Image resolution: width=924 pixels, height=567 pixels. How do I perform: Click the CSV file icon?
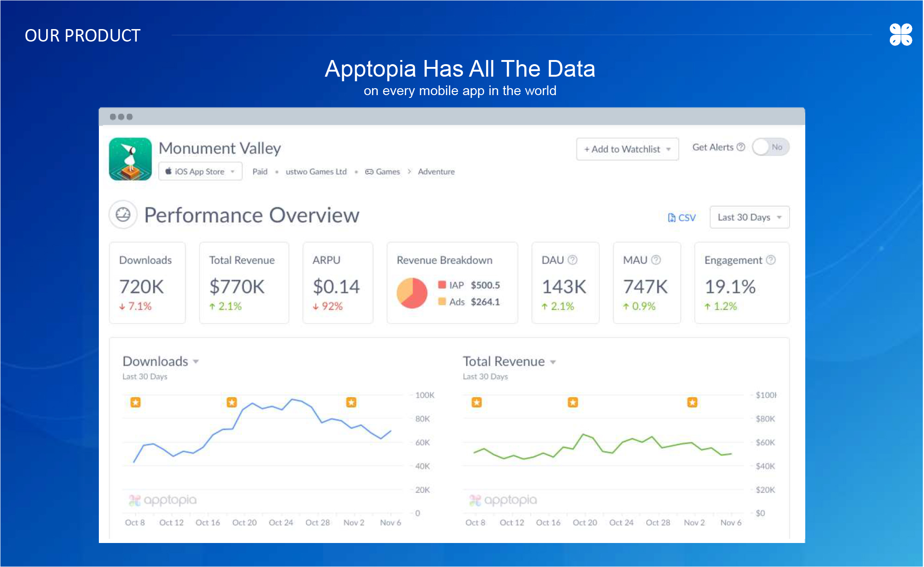672,217
